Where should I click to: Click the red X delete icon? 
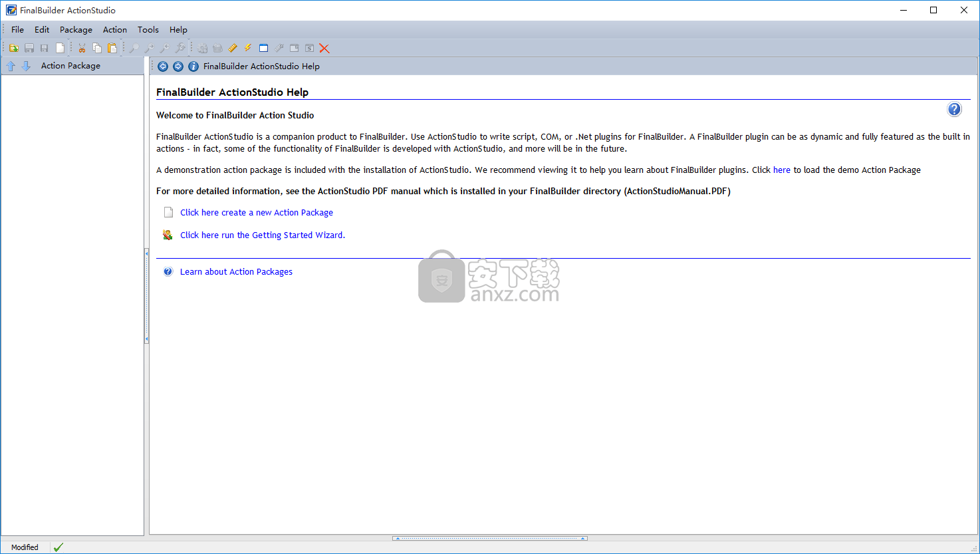point(324,48)
